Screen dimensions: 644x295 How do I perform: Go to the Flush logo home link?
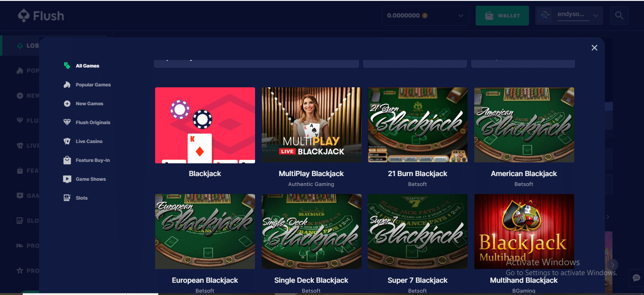41,16
